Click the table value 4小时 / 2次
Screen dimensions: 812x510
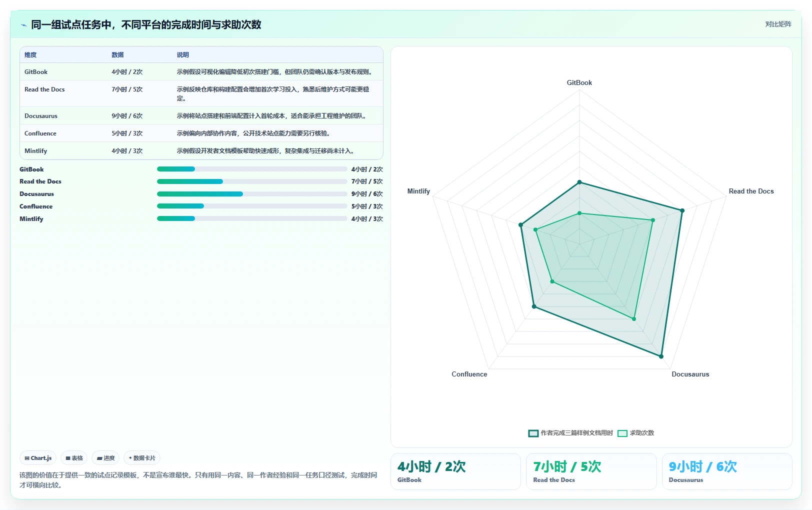pos(127,72)
